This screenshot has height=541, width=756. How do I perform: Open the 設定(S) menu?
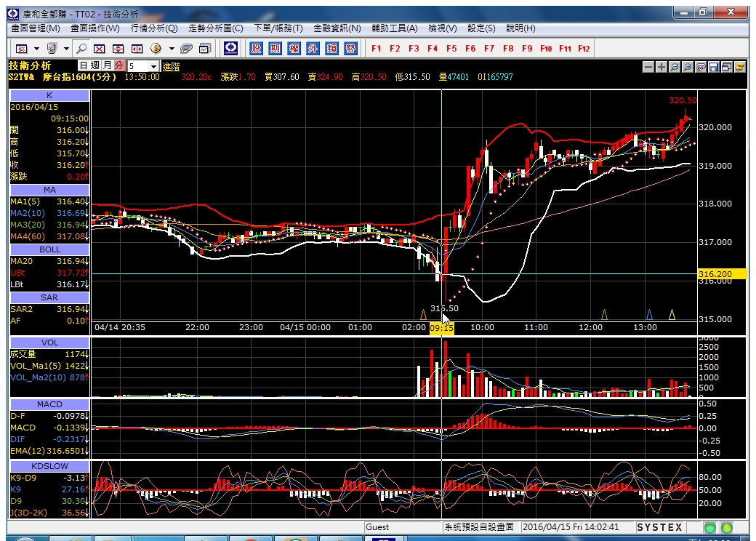481,28
